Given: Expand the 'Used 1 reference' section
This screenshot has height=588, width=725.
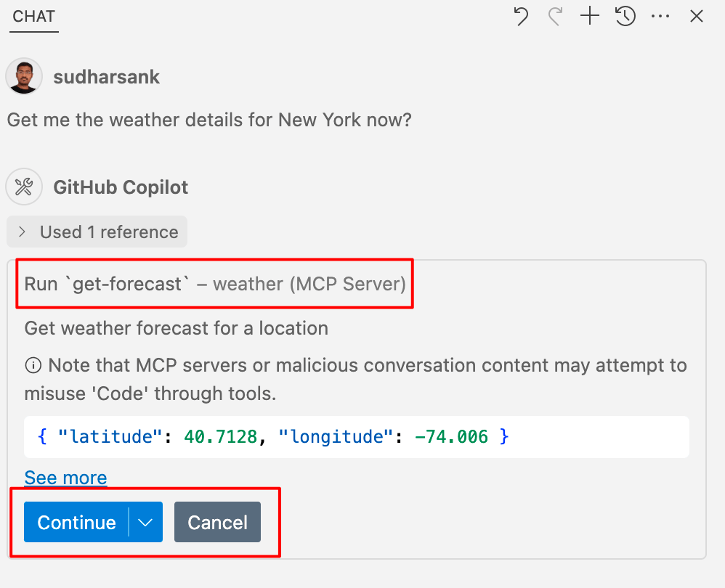Looking at the screenshot, I should [97, 232].
